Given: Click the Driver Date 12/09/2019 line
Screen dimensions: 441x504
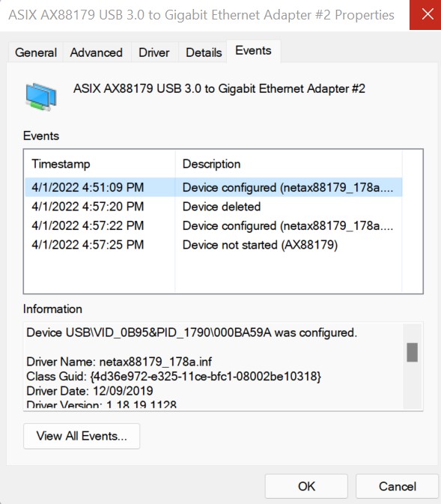Looking at the screenshot, I should [90, 391].
